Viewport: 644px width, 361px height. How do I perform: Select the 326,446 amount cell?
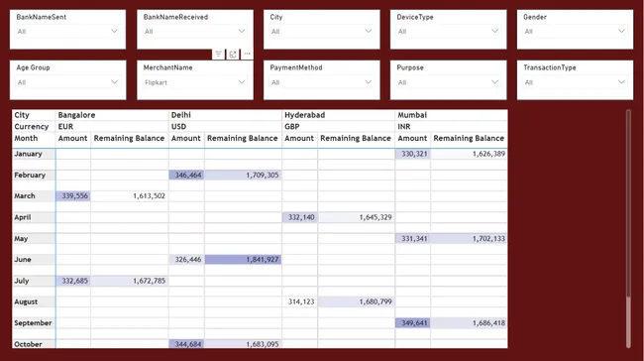[x=186, y=260]
